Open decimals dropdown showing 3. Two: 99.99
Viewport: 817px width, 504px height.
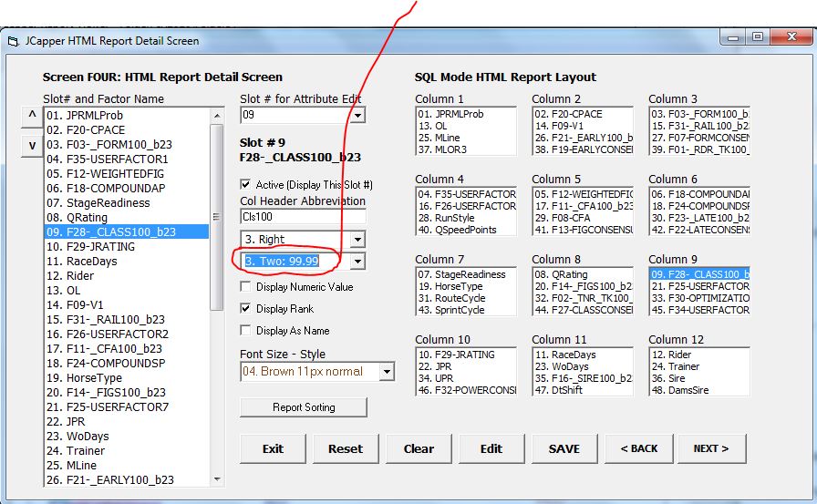click(x=357, y=262)
